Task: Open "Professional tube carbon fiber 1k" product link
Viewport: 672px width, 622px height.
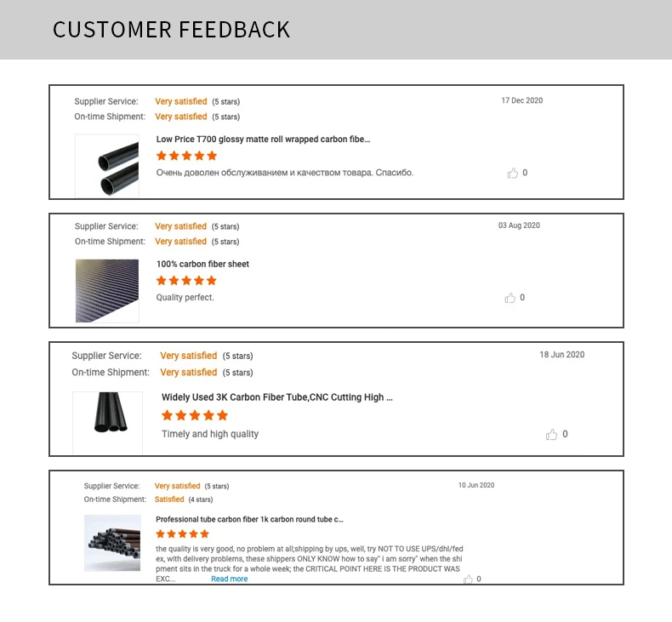Action: [249, 519]
